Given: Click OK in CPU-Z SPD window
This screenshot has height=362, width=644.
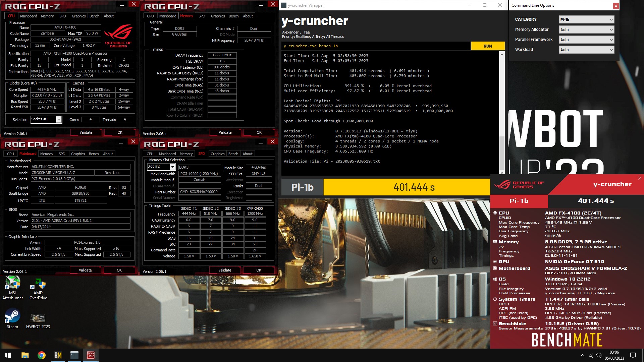Looking at the screenshot, I should tap(259, 270).
